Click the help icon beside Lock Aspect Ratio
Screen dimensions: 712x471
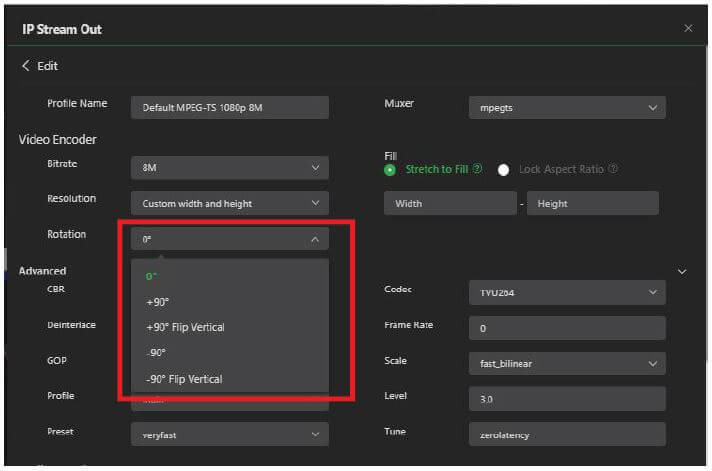(613, 169)
